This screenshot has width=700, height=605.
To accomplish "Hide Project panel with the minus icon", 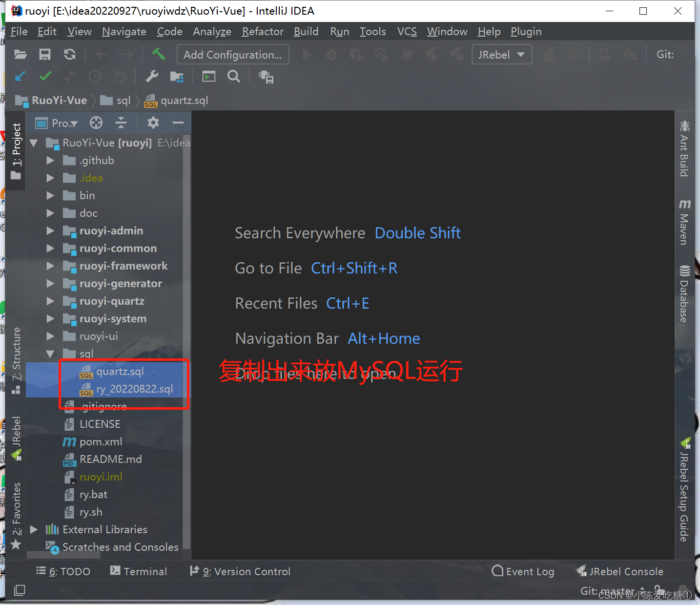I will click(x=178, y=123).
